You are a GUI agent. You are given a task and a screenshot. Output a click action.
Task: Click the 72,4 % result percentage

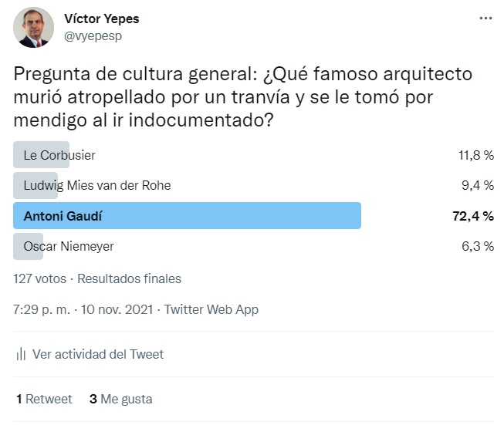pos(472,216)
